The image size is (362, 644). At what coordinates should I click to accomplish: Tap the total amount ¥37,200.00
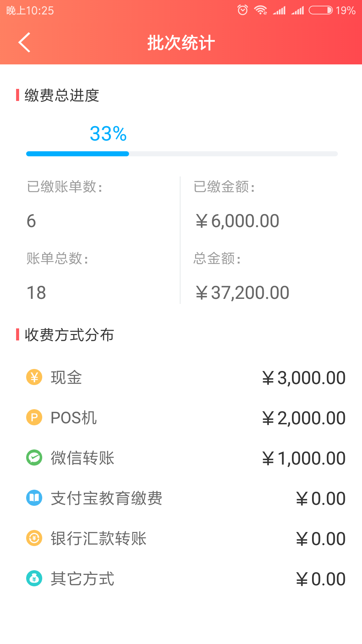242,293
